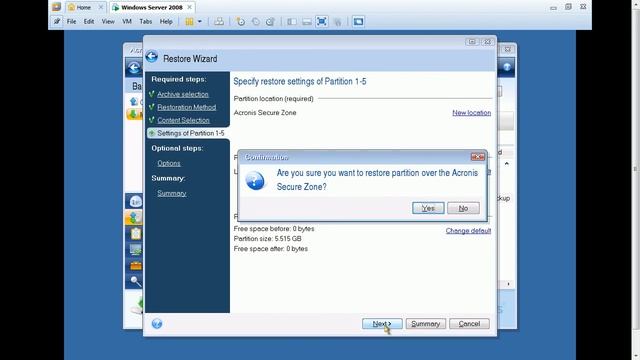This screenshot has width=640, height=360.
Task: Click the highlighted recovery icon in Acronis sidebar
Action: pos(134,217)
